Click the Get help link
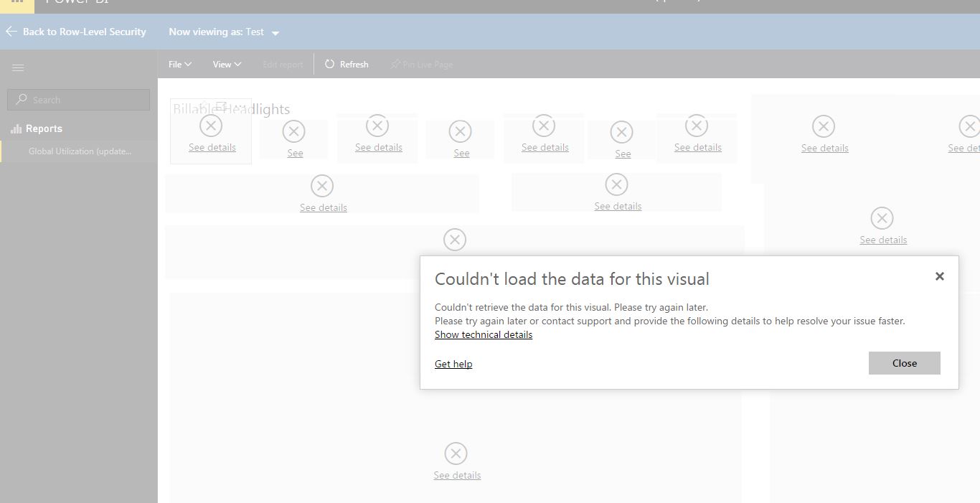 click(453, 364)
